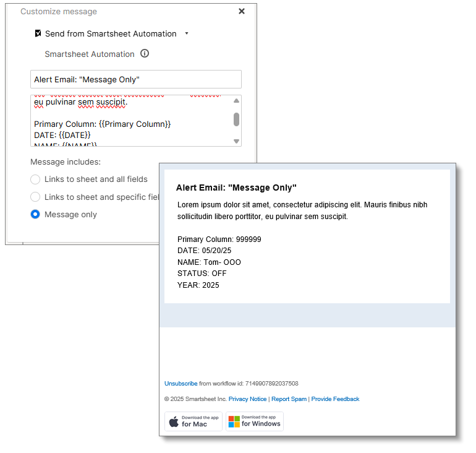The width and height of the screenshot is (476, 453).
Task: Open the Send from Smartsheet Automation dropdown
Action: (187, 33)
